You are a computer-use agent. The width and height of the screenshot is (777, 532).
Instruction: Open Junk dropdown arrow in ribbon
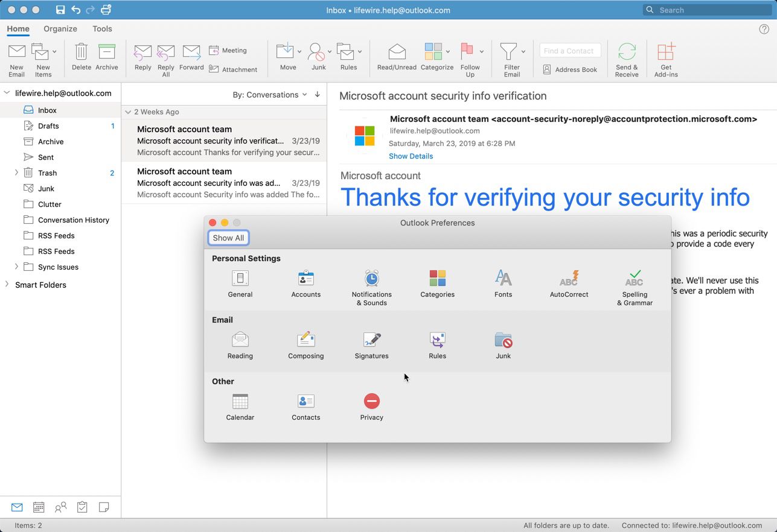pyautogui.click(x=330, y=52)
